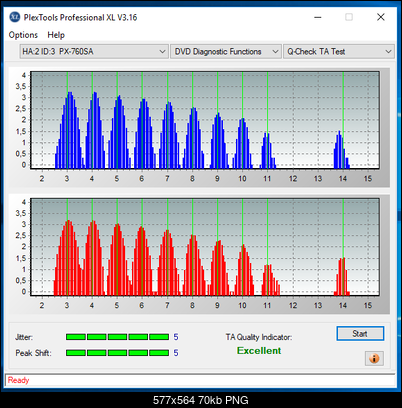Click the PlexTools Professional XL V3.16 title
The width and height of the screenshot is (402, 408).
click(x=80, y=17)
